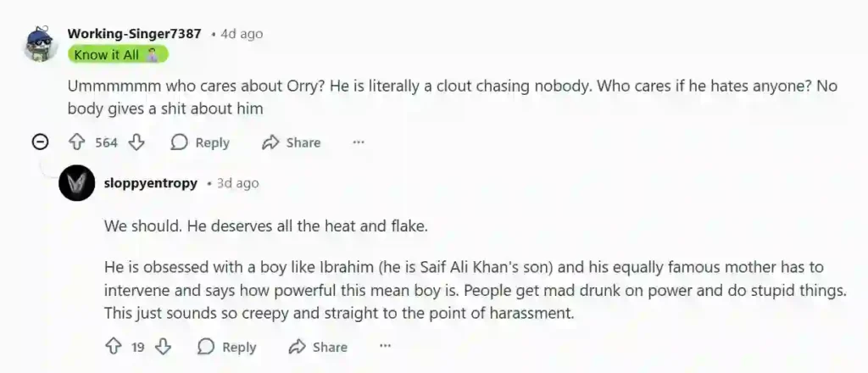Open Working-Singer7387's avatar

tap(41, 44)
